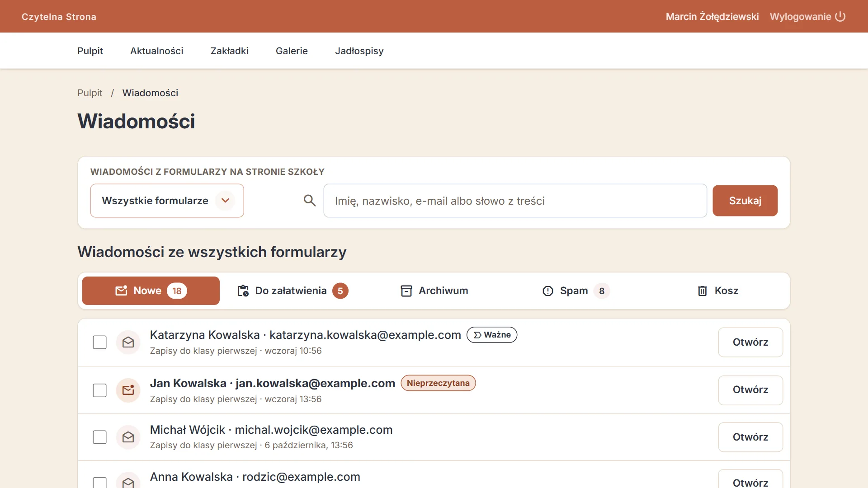Viewport: 868px width, 488px height.
Task: Select Katarzyna Kowalska's message checkbox
Action: pos(99,343)
